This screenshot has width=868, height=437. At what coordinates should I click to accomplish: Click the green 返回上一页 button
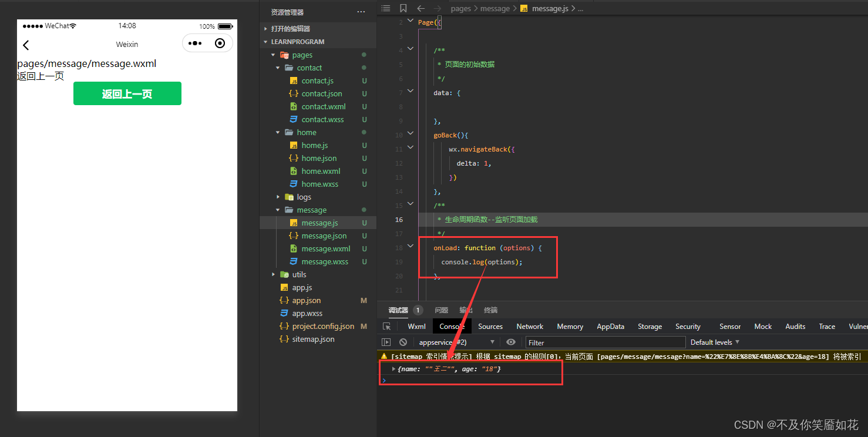click(127, 94)
